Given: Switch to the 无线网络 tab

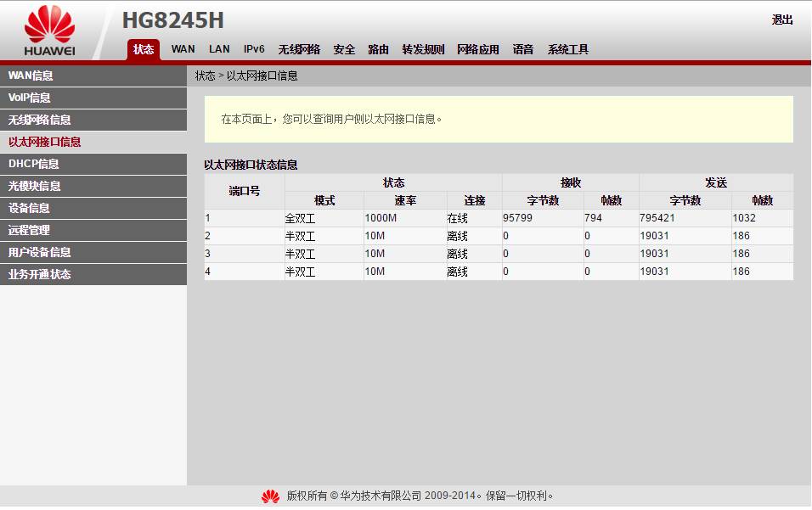Looking at the screenshot, I should coord(299,49).
